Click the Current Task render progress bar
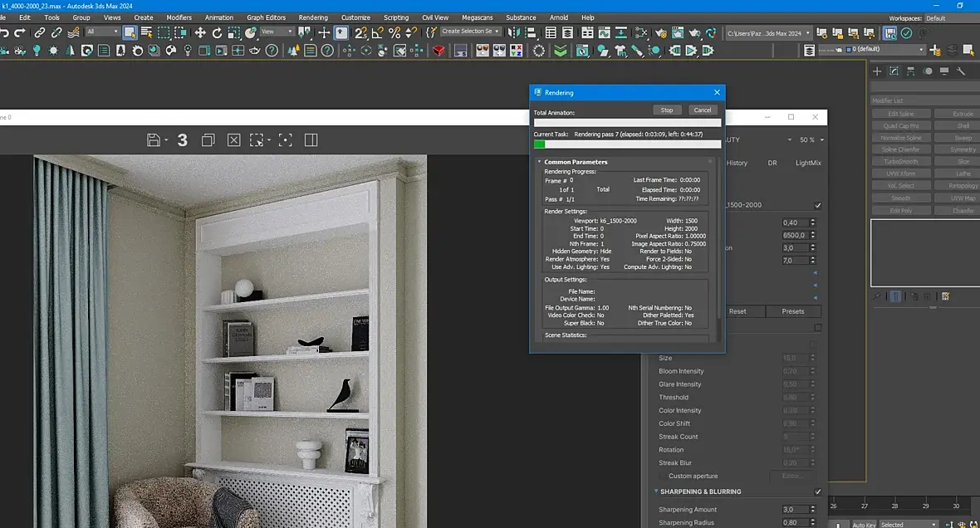 click(x=627, y=144)
